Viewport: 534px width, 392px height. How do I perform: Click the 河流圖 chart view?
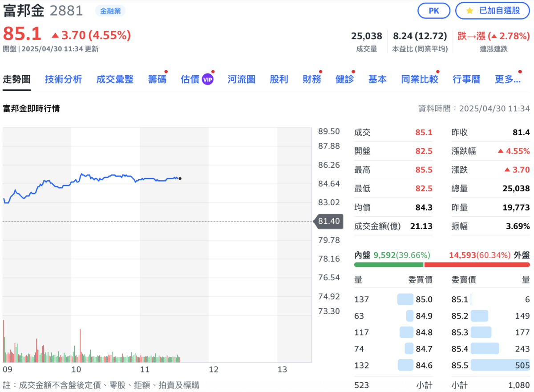coord(241,79)
